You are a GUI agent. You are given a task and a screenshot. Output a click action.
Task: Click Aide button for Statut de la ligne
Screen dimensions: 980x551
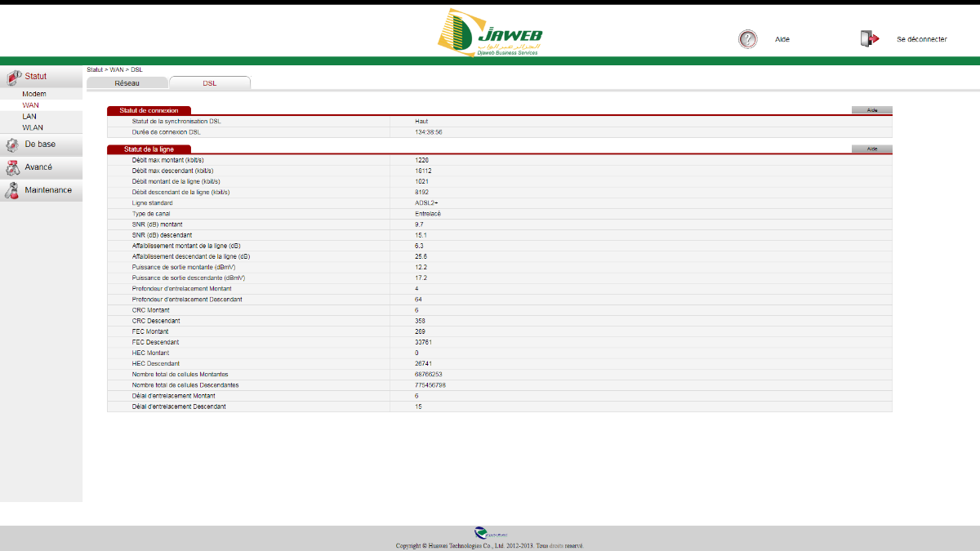pyautogui.click(x=871, y=149)
